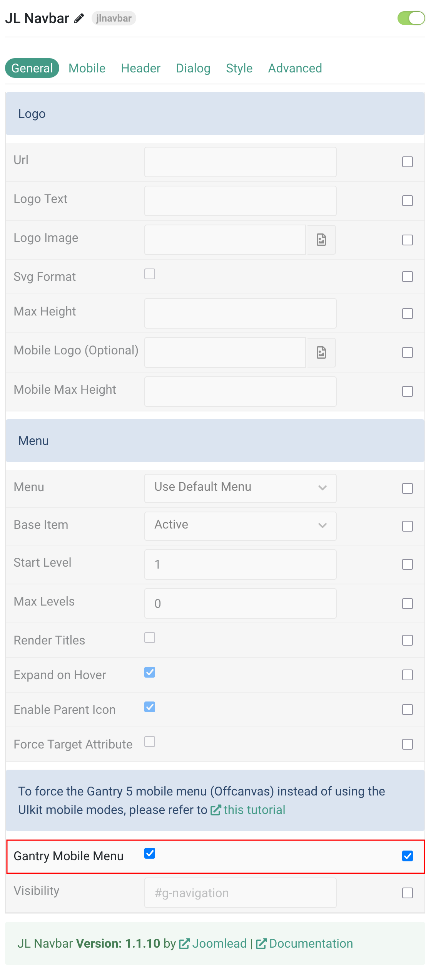Screen dimensions: 431x980
Task: Click chevron arrow on Menu dropdown
Action: pyautogui.click(x=322, y=488)
